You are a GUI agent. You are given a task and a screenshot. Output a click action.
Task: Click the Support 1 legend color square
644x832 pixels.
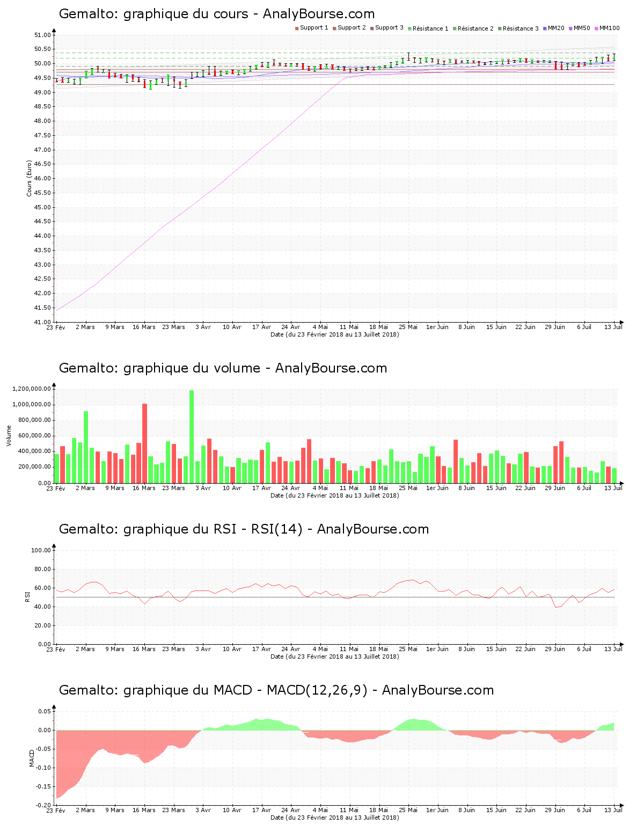[x=297, y=28]
